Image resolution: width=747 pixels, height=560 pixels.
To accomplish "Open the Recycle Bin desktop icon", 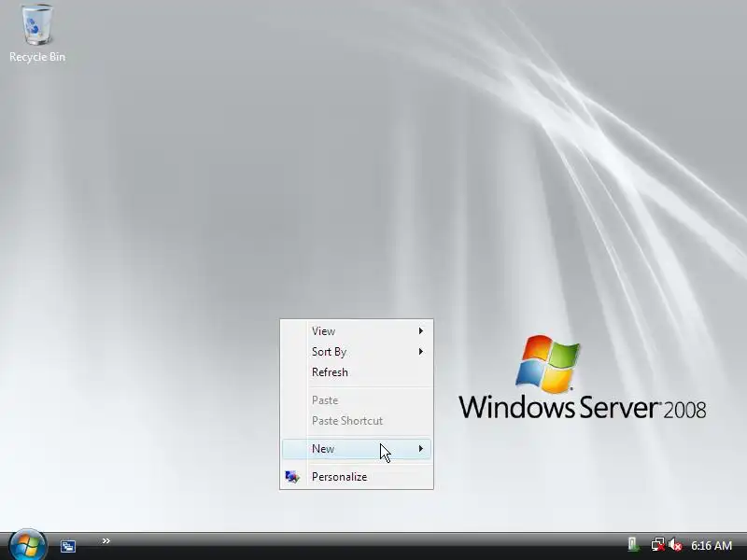I will (x=37, y=34).
